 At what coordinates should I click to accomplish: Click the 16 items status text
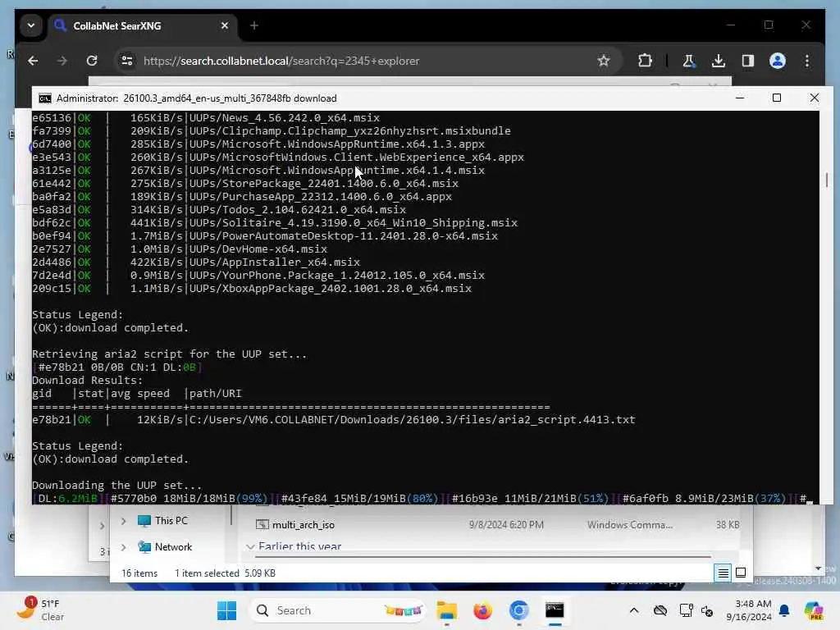coord(139,573)
